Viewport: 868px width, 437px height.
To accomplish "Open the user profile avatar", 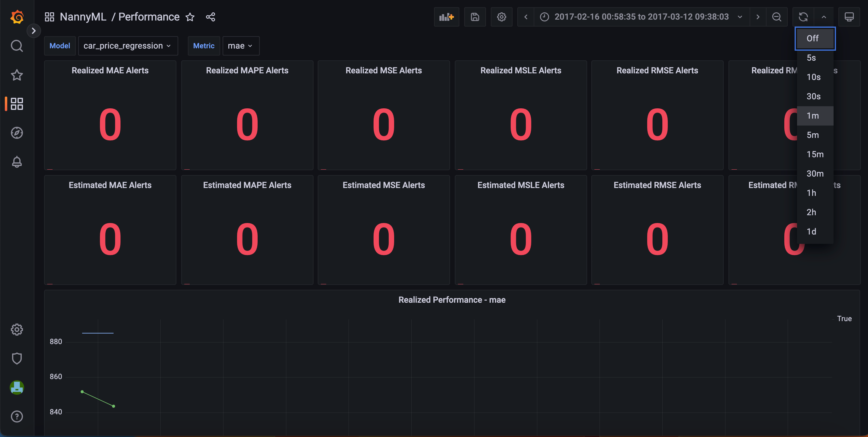I will [17, 388].
